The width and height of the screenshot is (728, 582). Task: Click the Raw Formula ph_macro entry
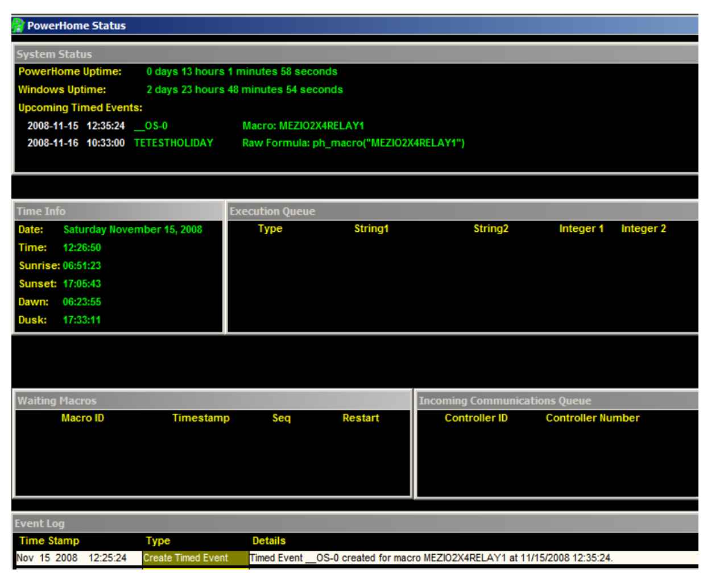click(x=353, y=143)
